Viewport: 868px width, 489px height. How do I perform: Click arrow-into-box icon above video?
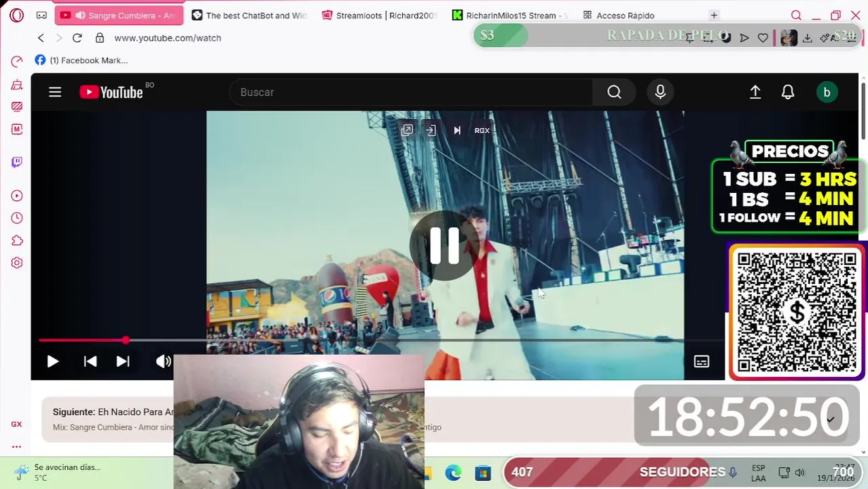431,130
